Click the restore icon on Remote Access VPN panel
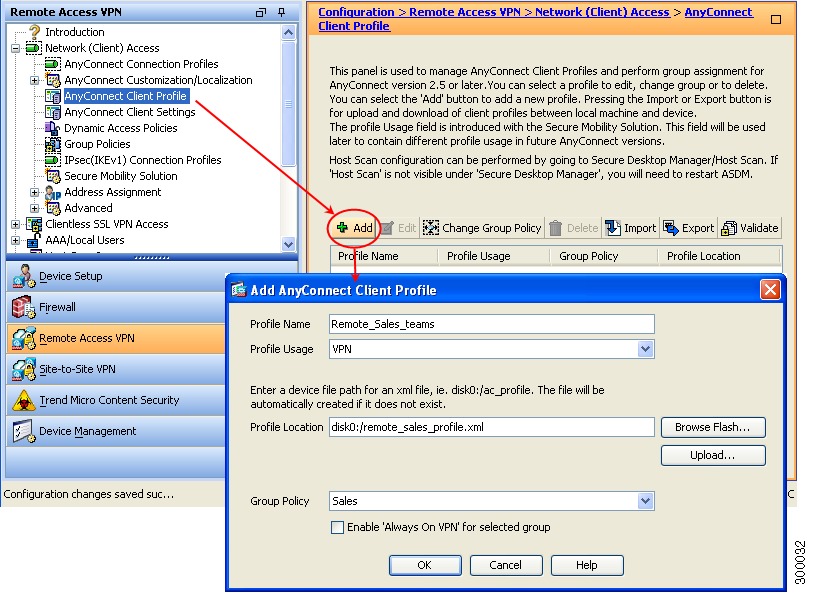 click(x=261, y=12)
